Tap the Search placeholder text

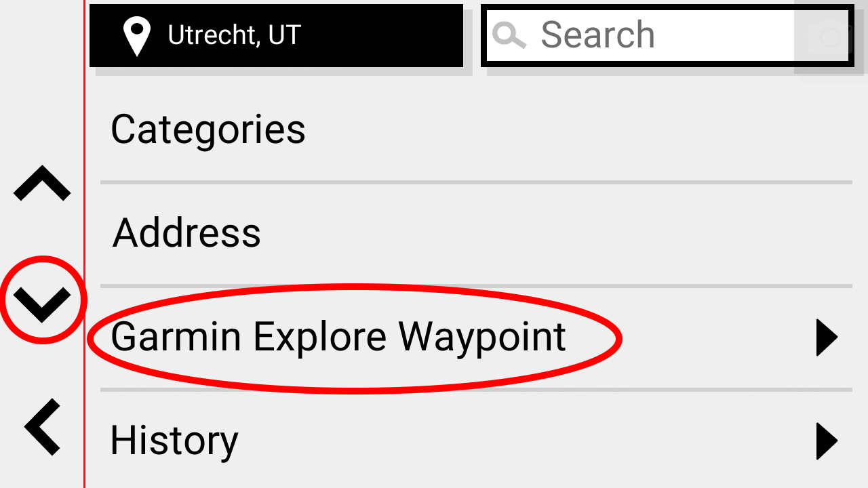pyautogui.click(x=597, y=35)
